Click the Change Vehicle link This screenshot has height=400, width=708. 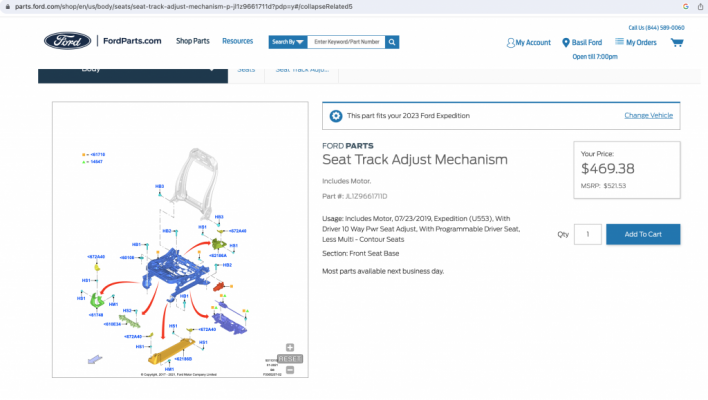(648, 116)
